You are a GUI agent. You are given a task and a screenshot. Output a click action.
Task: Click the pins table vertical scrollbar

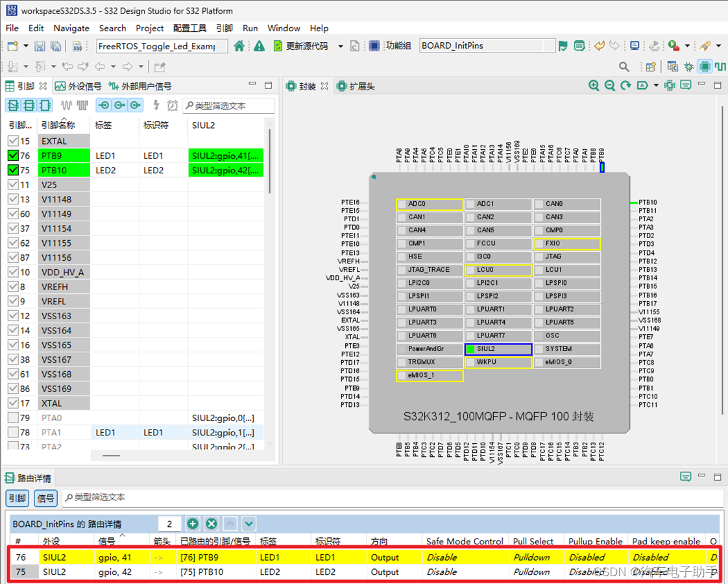pos(269,160)
